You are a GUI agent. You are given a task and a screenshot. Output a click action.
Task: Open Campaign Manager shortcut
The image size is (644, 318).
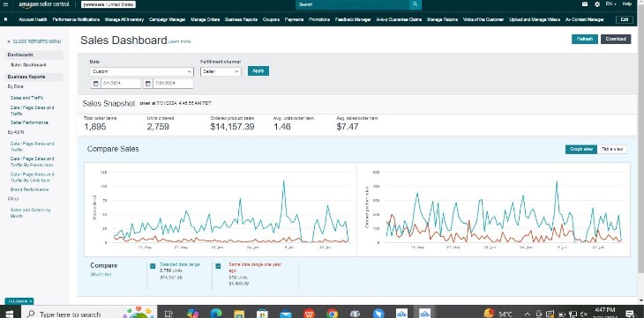click(x=167, y=19)
